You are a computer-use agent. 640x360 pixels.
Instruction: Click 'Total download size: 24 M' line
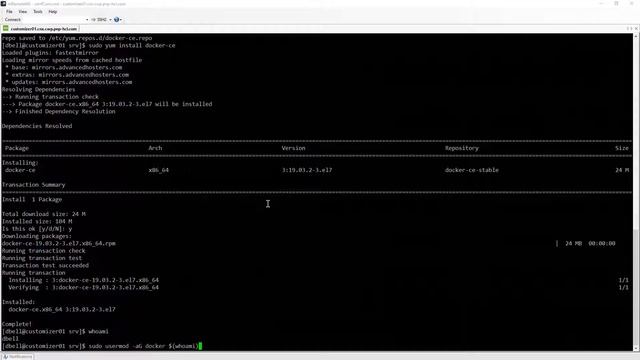[x=44, y=214]
